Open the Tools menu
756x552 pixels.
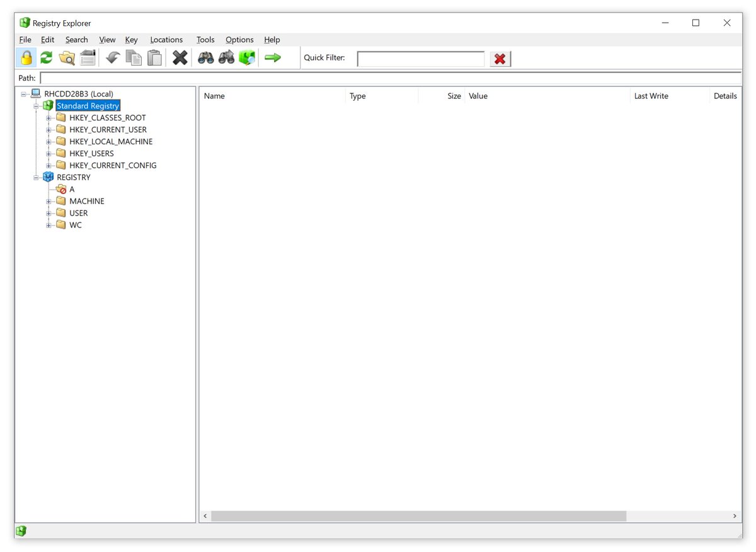pyautogui.click(x=205, y=40)
